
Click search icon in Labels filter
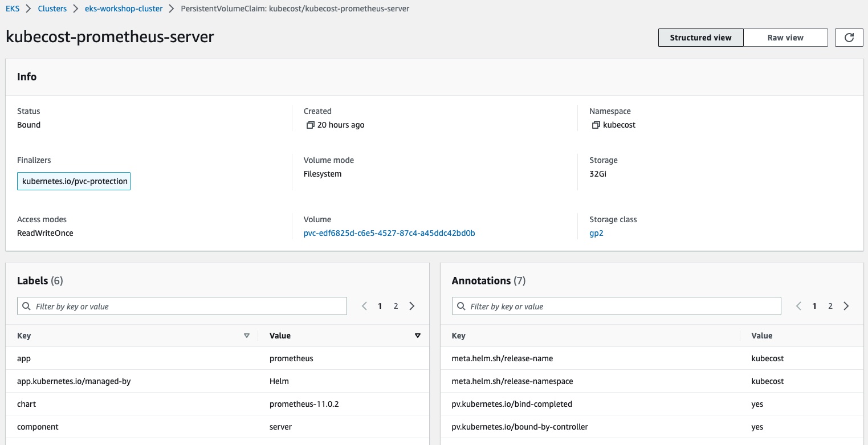tap(27, 306)
